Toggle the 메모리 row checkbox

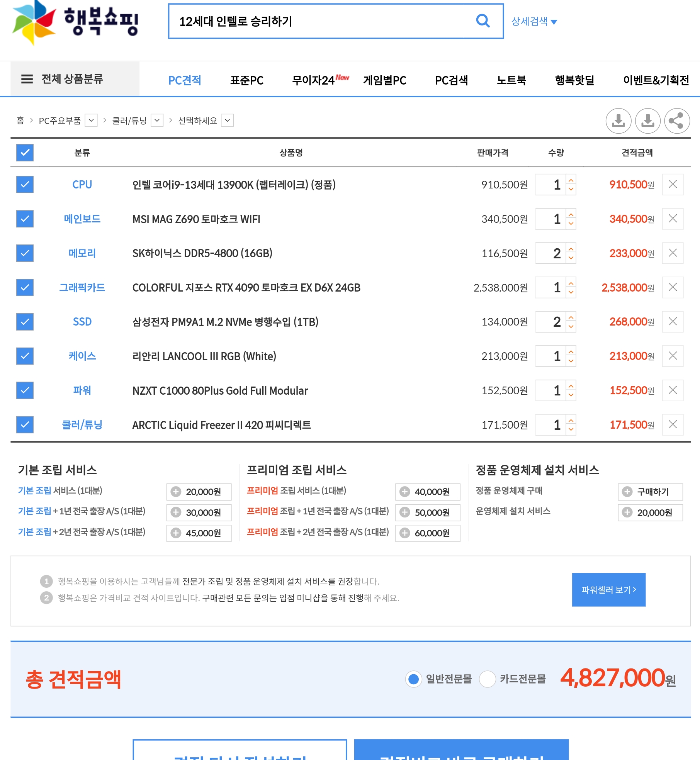(25, 253)
